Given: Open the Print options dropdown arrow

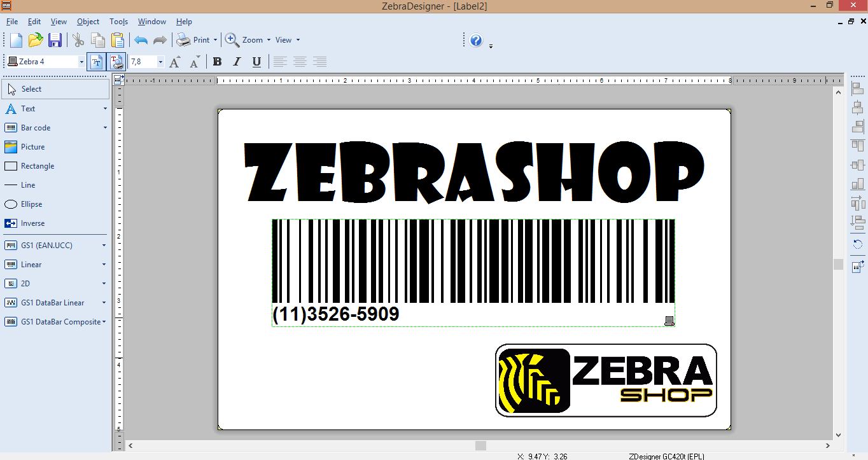Looking at the screenshot, I should (214, 39).
